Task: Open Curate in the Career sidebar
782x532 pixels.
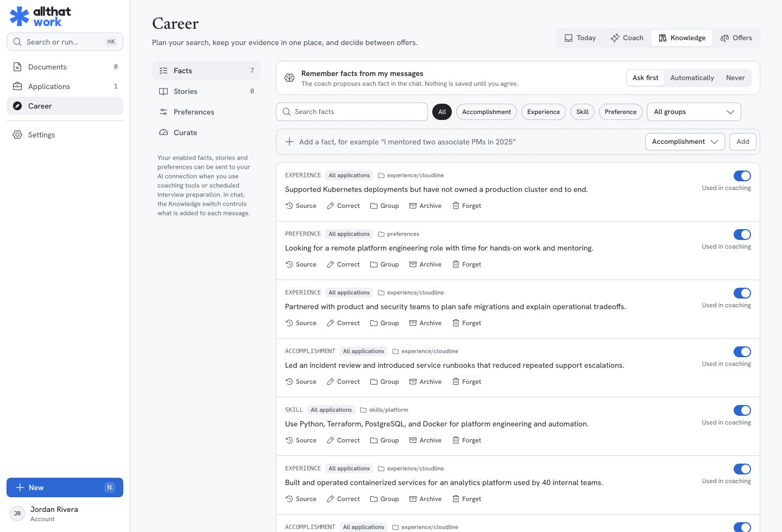Action: point(206,132)
